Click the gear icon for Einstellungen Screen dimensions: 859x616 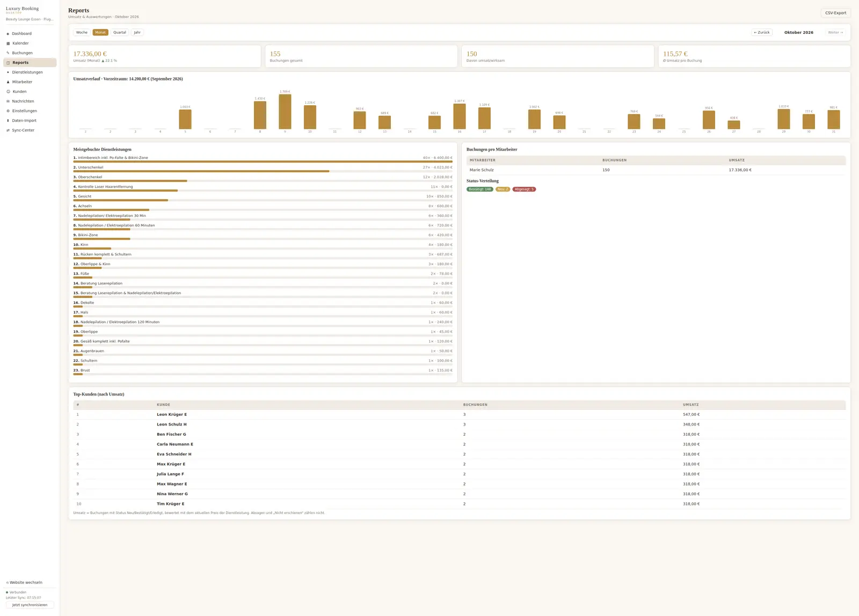click(8, 111)
